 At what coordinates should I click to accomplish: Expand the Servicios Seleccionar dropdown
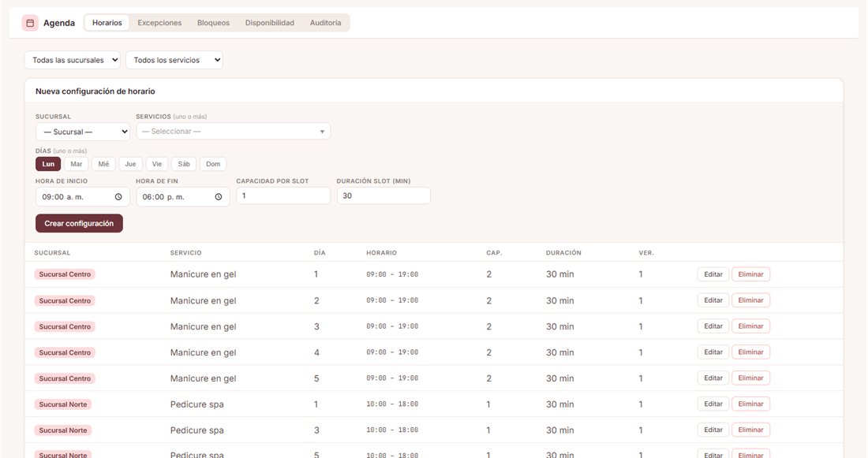[x=233, y=131]
